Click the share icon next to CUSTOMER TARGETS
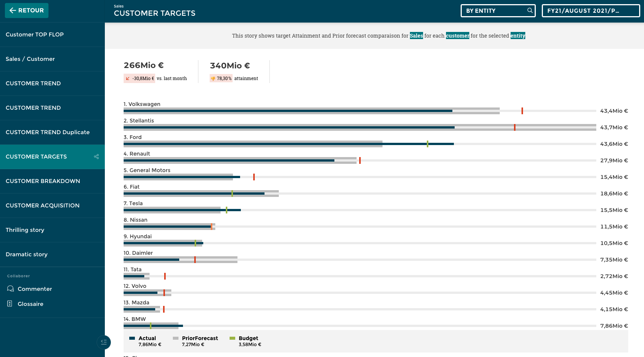644x357 pixels. [x=96, y=156]
